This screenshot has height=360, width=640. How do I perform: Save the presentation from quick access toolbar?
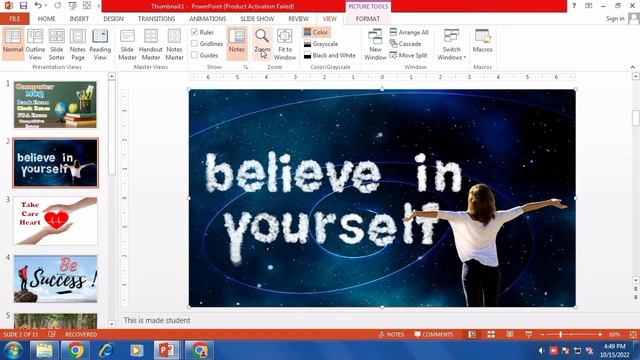(x=23, y=6)
